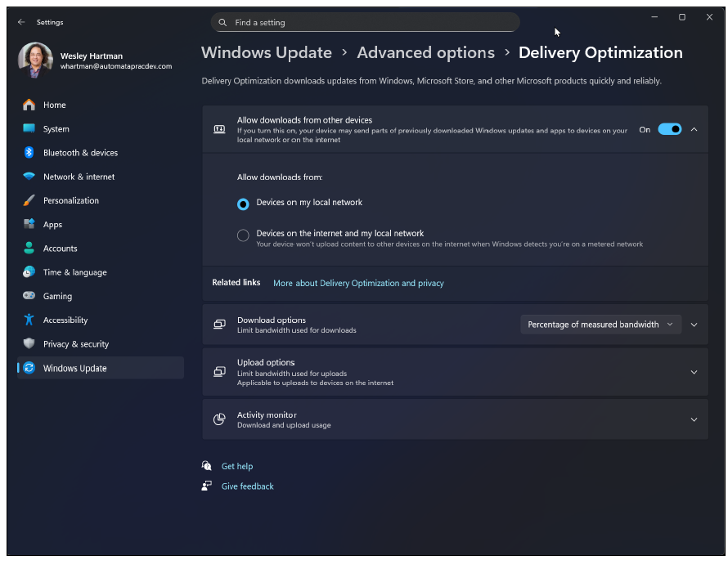Navigate to Advanced options breadcrumb
The height and width of the screenshot is (569, 728).
click(425, 53)
